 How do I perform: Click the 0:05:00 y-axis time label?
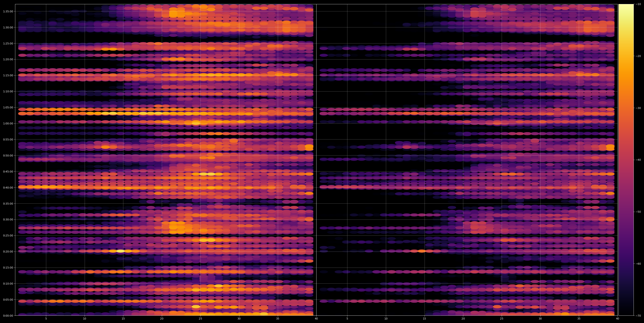pyautogui.click(x=8, y=299)
